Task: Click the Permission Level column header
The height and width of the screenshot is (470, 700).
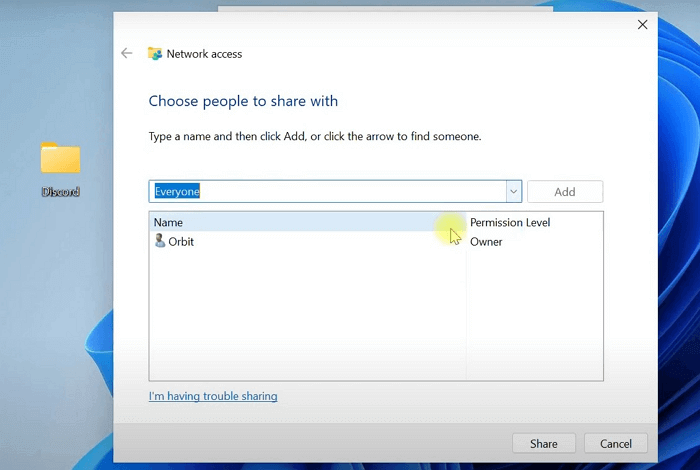Action: [x=510, y=222]
